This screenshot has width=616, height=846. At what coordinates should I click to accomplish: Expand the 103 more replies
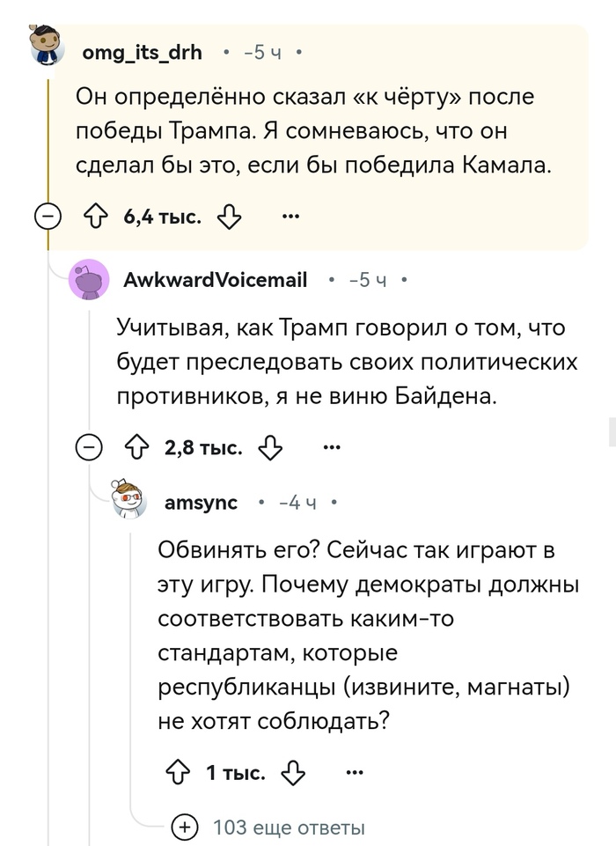tap(186, 827)
